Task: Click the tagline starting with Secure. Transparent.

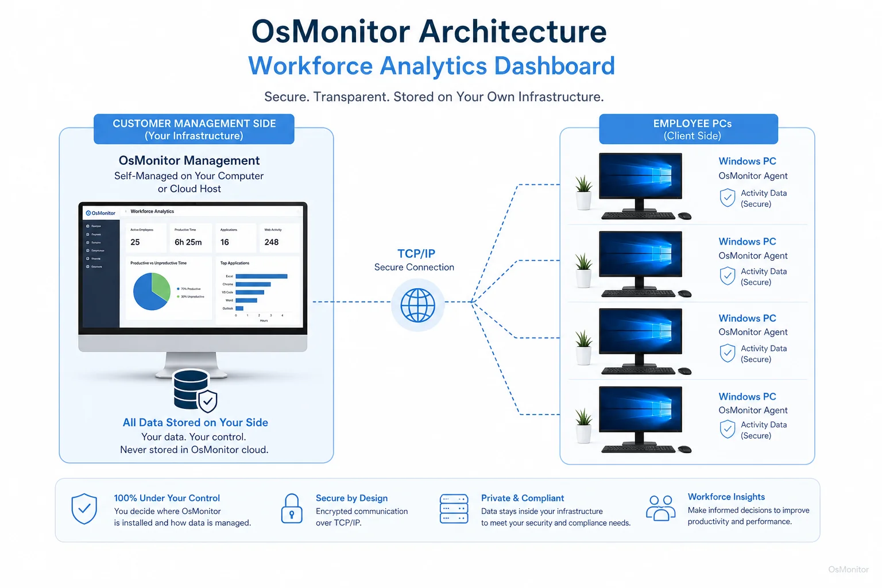Action: pyautogui.click(x=434, y=96)
